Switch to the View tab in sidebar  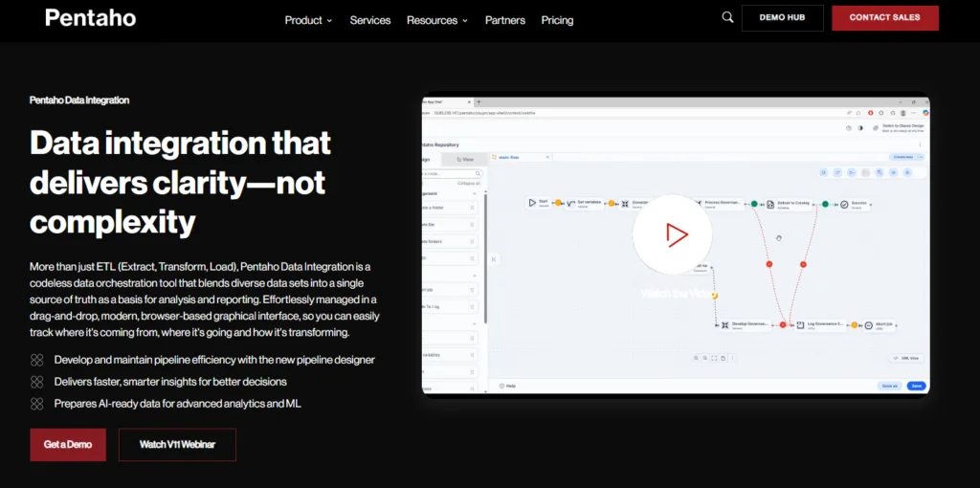pyautogui.click(x=464, y=160)
